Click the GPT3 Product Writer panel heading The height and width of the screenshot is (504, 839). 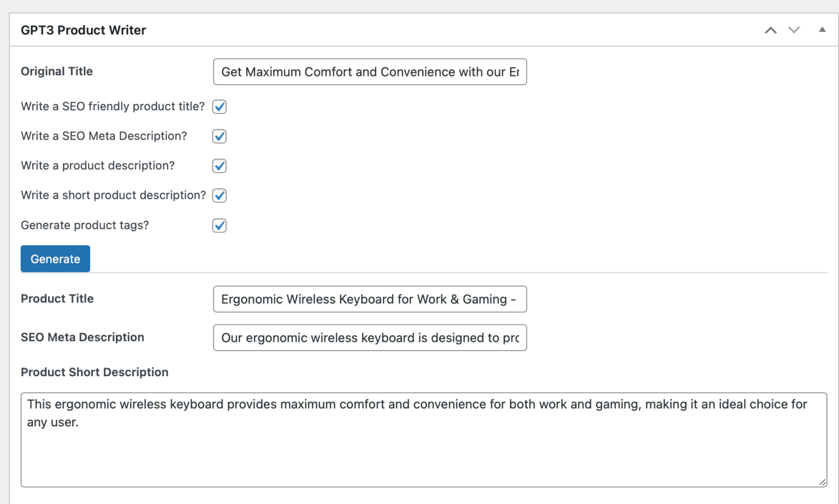click(84, 31)
